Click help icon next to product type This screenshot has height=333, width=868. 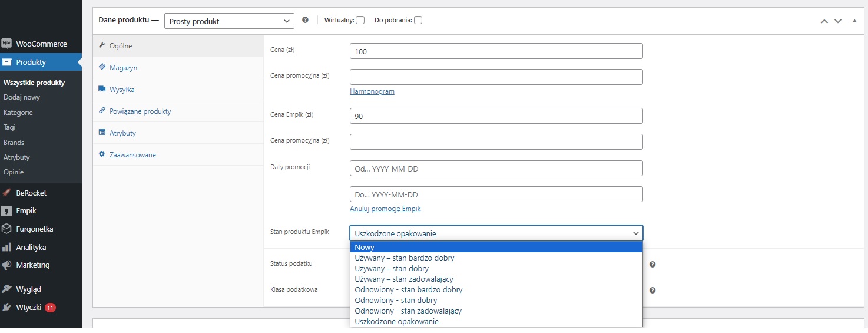coord(305,20)
